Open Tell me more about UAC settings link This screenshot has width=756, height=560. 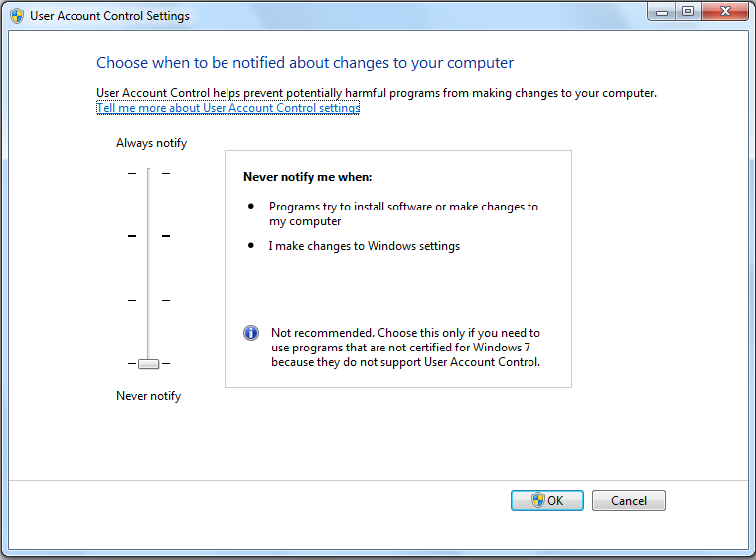pos(228,108)
